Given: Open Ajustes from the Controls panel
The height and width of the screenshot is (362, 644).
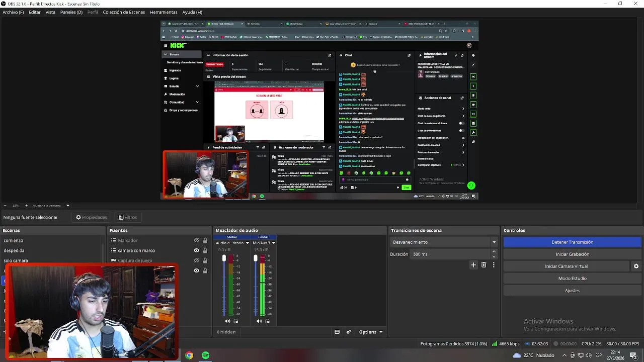Looking at the screenshot, I should [572, 291].
